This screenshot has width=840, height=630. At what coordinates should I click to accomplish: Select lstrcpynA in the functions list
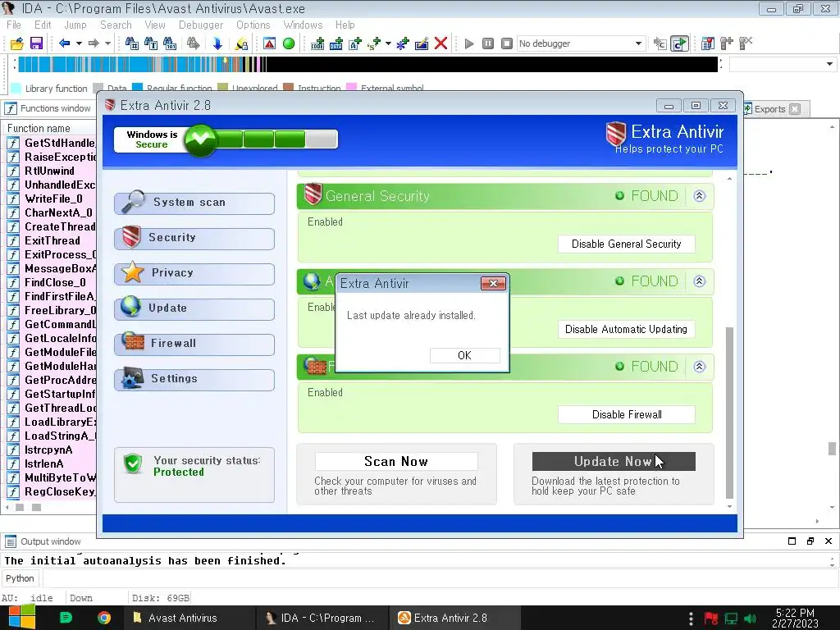[x=48, y=450]
